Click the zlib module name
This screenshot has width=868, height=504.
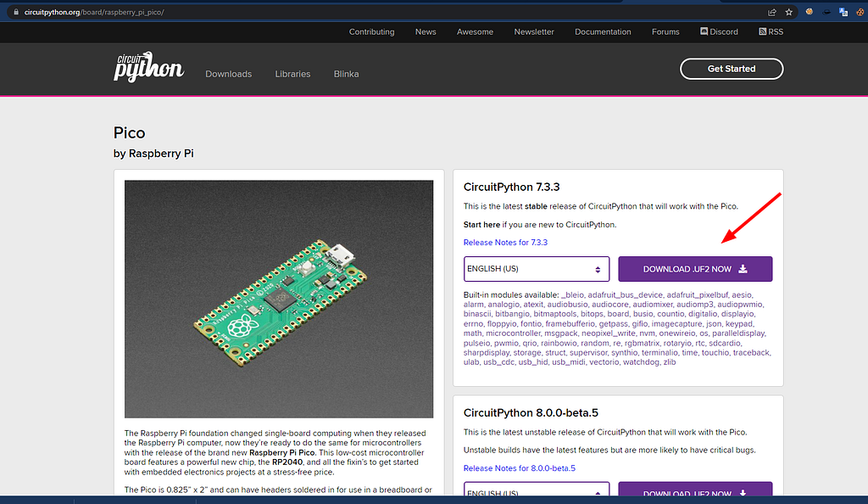[x=670, y=361]
